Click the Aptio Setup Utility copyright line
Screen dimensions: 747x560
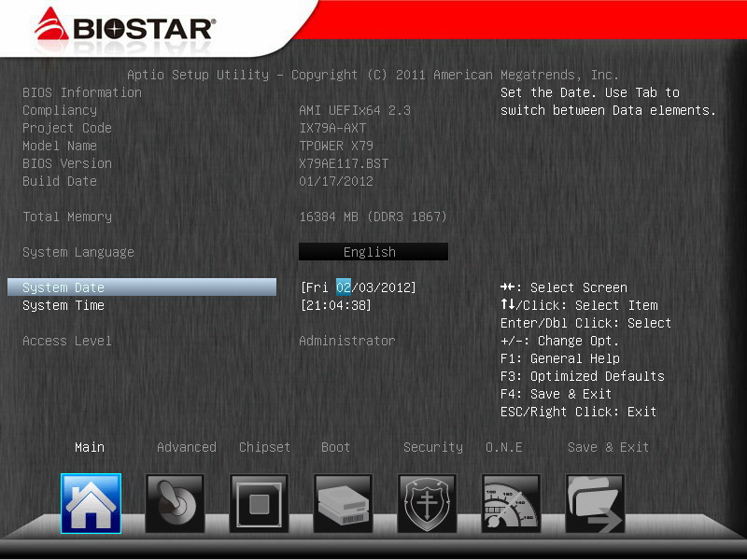373,75
